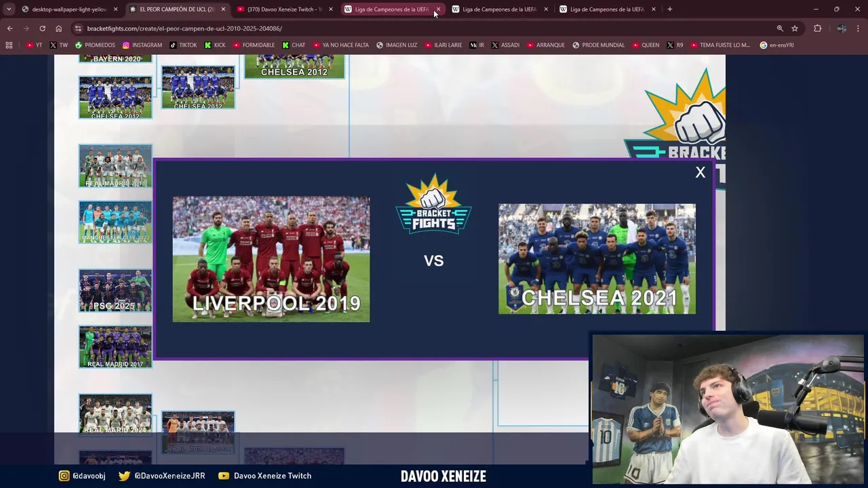Open the IMAGEN LUZ bookmark
Image resolution: width=868 pixels, height=488 pixels.
click(x=397, y=45)
